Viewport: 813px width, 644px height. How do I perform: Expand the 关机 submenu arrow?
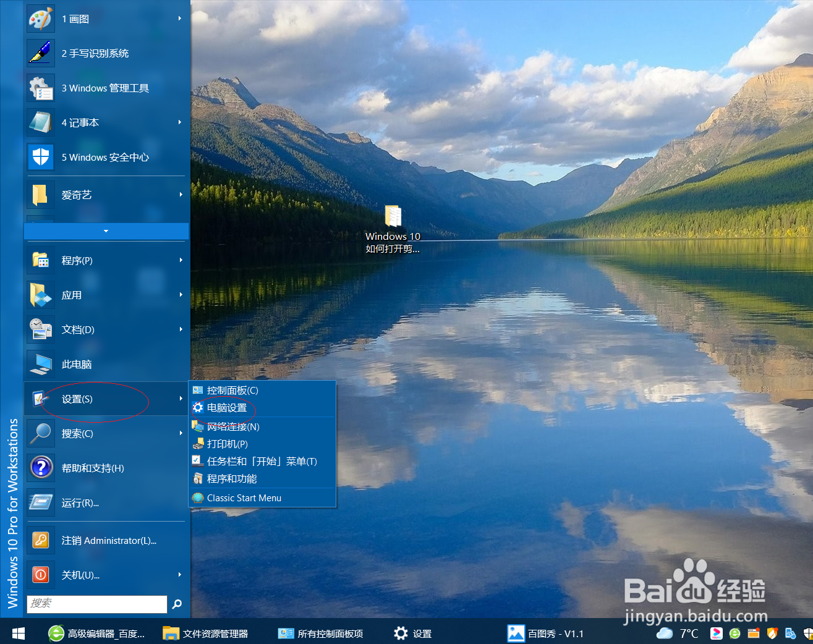[x=180, y=575]
